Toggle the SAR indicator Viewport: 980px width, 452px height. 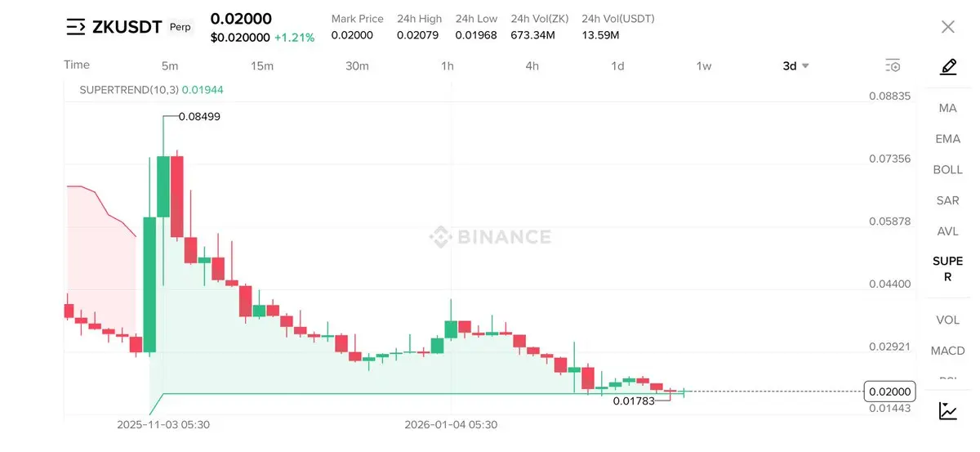point(948,200)
